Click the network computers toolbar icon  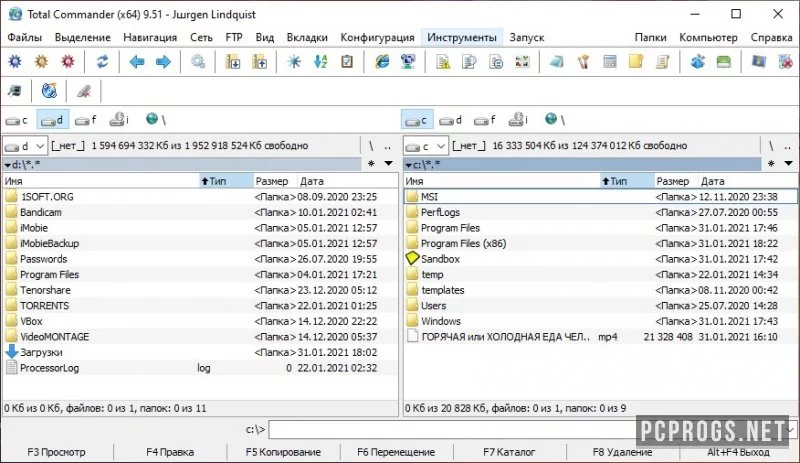coord(408,62)
